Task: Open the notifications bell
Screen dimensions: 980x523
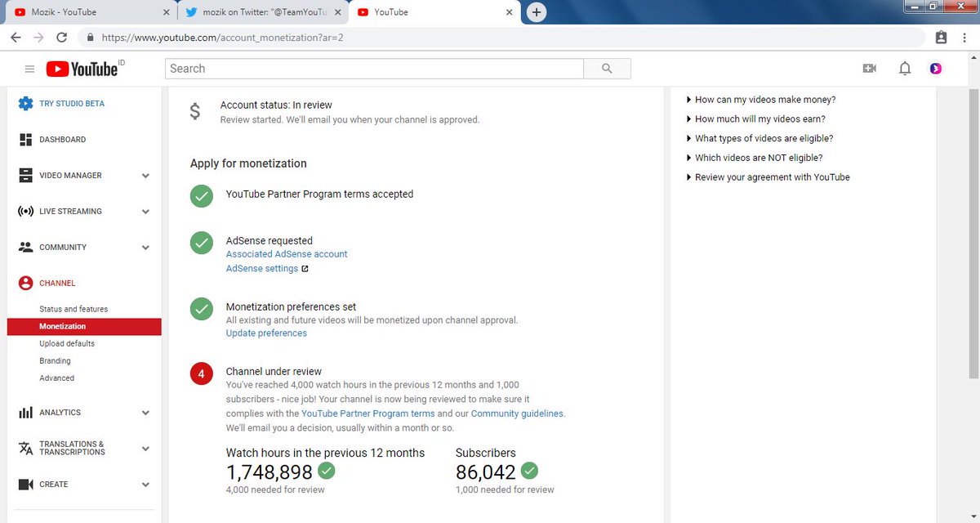Action: [905, 69]
